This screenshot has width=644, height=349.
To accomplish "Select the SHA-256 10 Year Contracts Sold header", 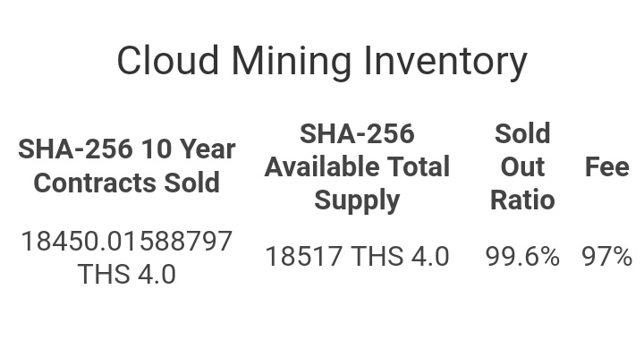I will tap(127, 166).
